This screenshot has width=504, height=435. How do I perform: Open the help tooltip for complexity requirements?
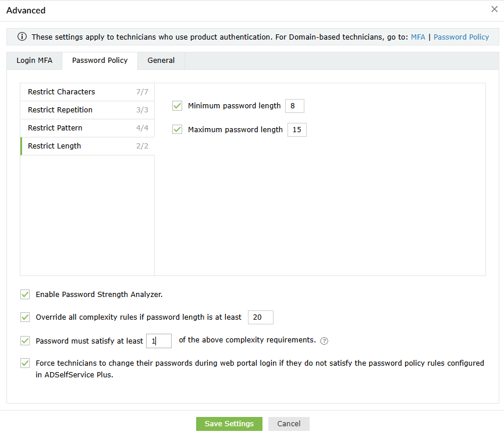pos(324,341)
